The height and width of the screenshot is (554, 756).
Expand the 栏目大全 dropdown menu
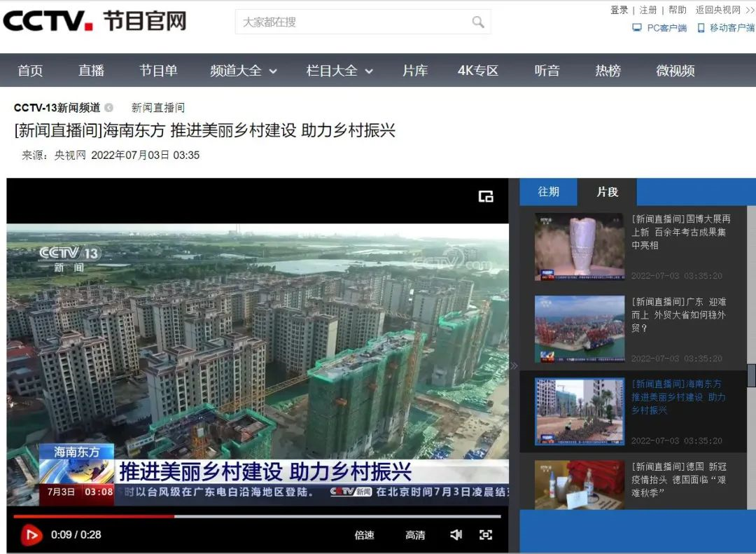point(339,71)
